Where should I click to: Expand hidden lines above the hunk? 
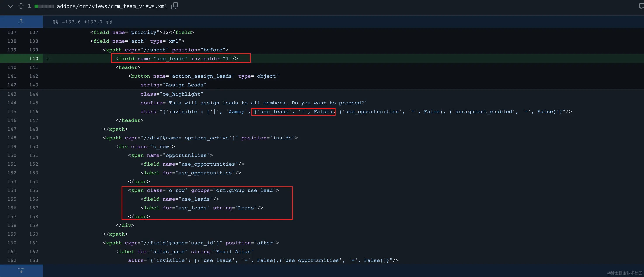tap(21, 21)
